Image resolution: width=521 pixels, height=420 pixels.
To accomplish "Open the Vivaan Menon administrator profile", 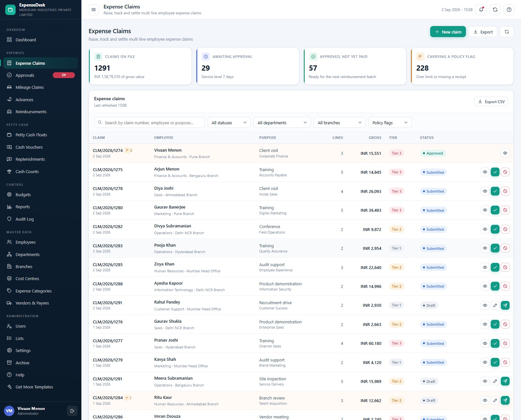I will [31, 411].
